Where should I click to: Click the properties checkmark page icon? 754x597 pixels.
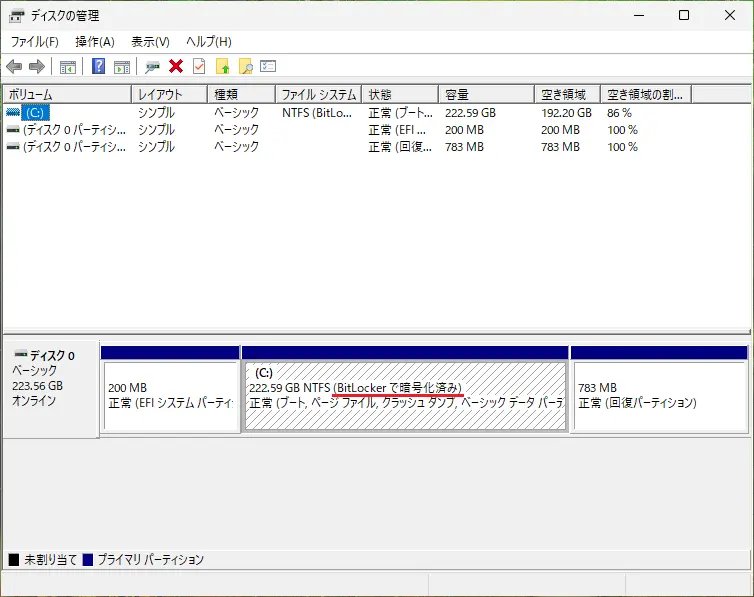click(x=199, y=67)
